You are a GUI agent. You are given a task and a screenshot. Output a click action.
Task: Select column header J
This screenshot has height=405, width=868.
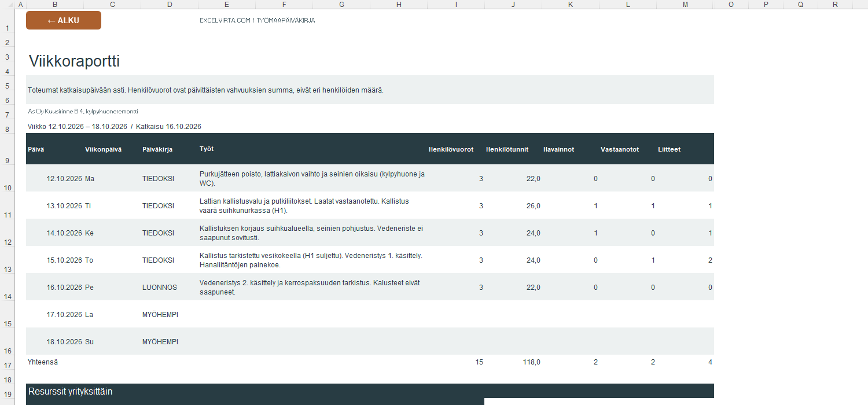(513, 5)
